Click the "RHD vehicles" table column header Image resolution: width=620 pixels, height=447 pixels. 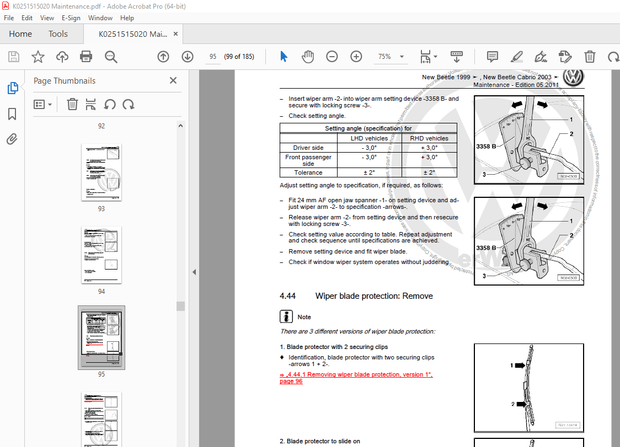(x=429, y=138)
